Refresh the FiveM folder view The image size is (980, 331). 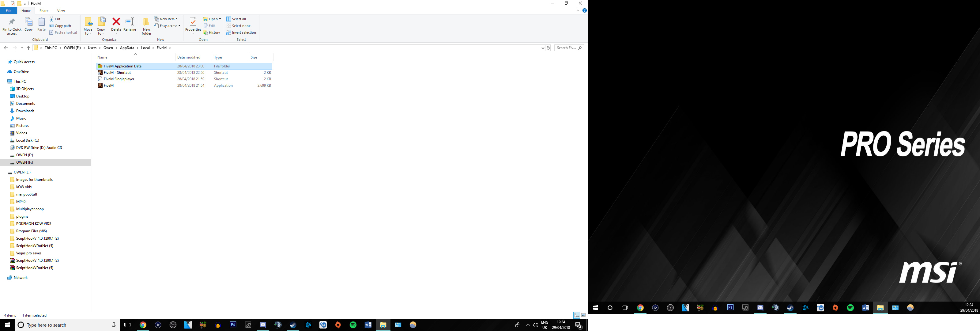[x=548, y=48]
